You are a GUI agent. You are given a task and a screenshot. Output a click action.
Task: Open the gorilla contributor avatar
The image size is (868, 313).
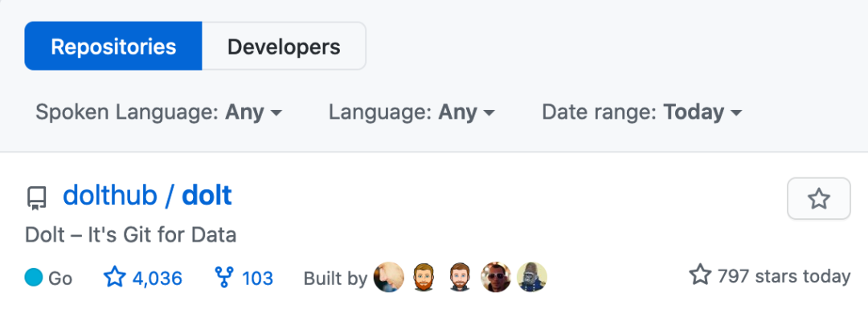532,277
